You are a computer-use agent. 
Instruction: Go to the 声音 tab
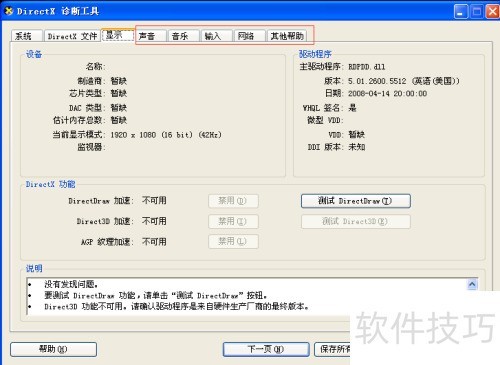pos(151,36)
